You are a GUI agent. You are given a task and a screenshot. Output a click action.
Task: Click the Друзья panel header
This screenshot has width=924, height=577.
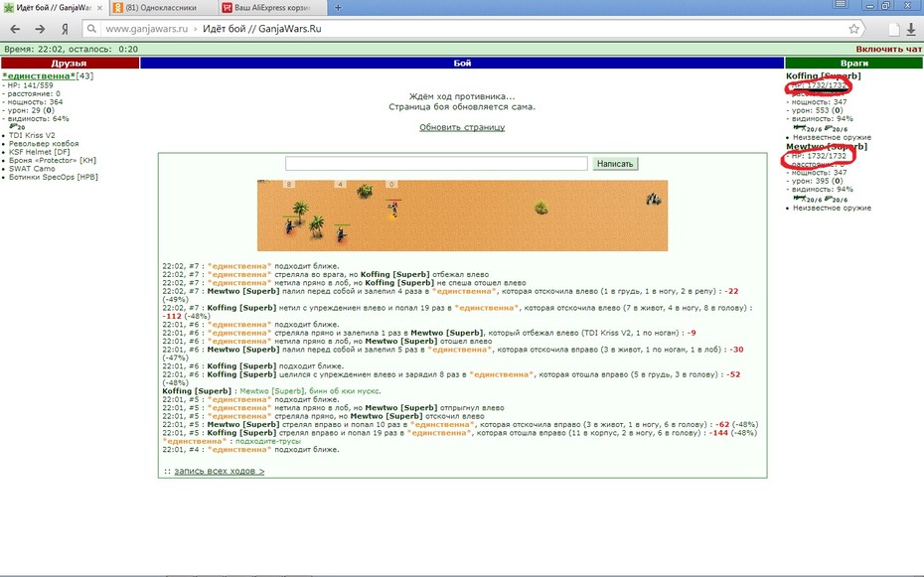coord(70,63)
